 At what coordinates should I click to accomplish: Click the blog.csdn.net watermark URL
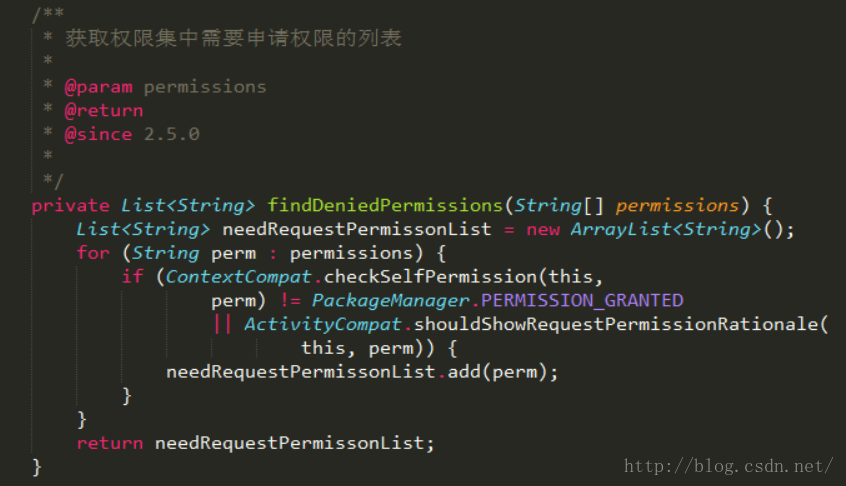(x=728, y=466)
